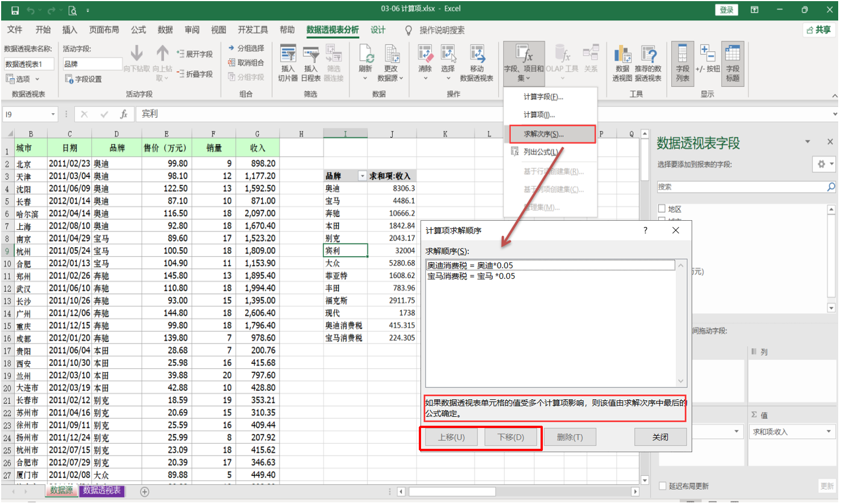Select 计算项 menu item
This screenshot has height=504, width=841.
[x=550, y=115]
